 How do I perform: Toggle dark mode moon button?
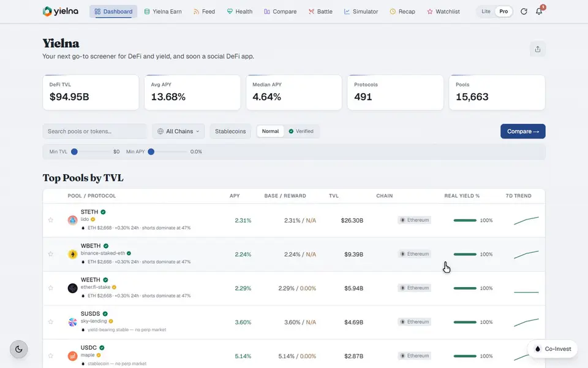pyautogui.click(x=19, y=349)
